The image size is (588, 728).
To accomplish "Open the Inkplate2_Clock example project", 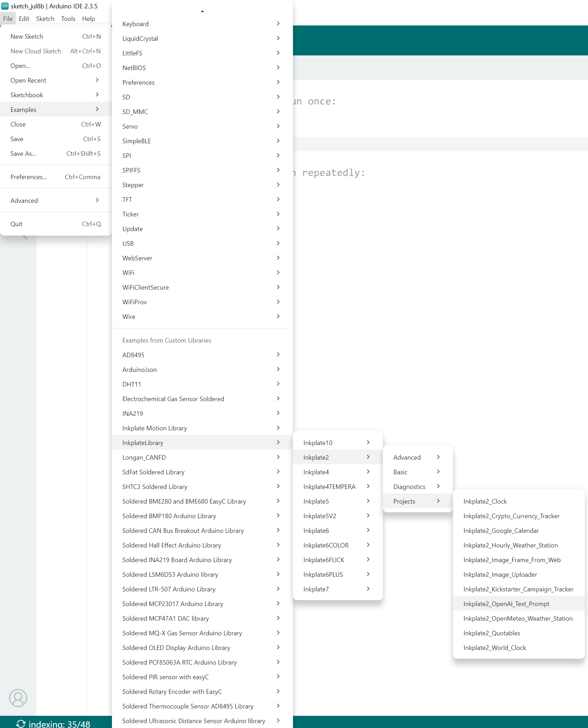I will pos(485,501).
